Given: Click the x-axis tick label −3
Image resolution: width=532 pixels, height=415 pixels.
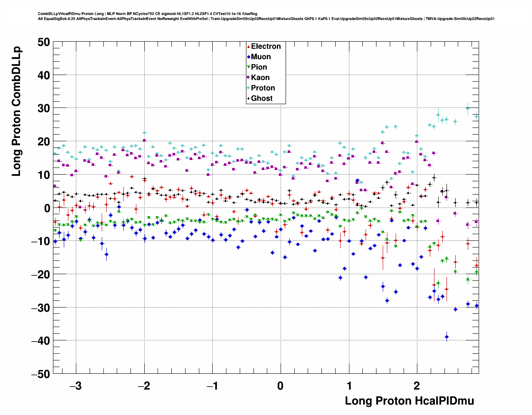Looking at the screenshot, I should tap(75, 386).
